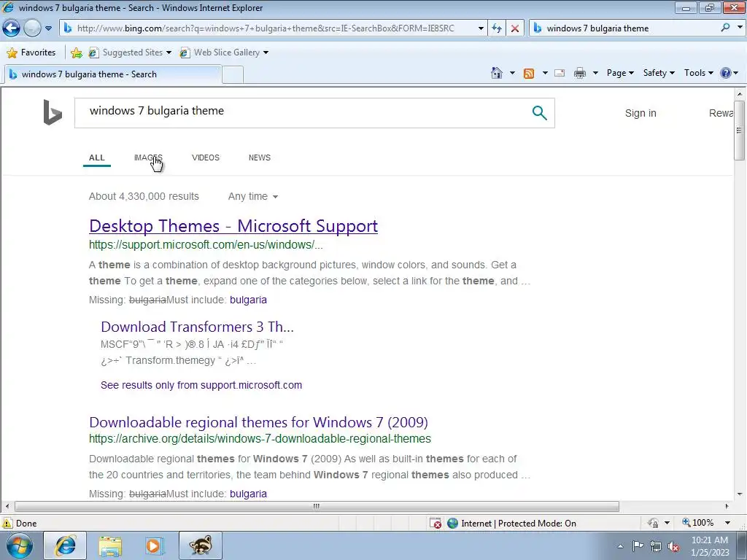This screenshot has height=560, width=747.
Task: Click the archive.org green URL link
Action: (x=260, y=438)
